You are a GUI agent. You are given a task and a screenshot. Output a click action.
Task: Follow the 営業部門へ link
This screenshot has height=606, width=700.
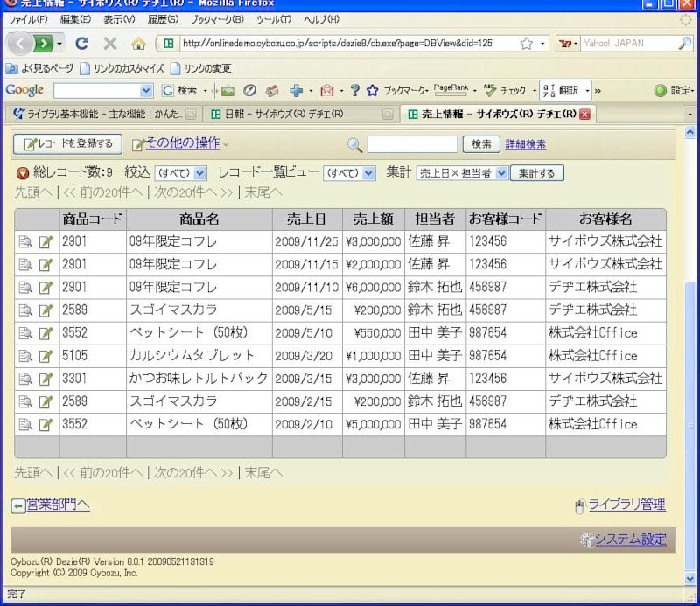pyautogui.click(x=58, y=505)
